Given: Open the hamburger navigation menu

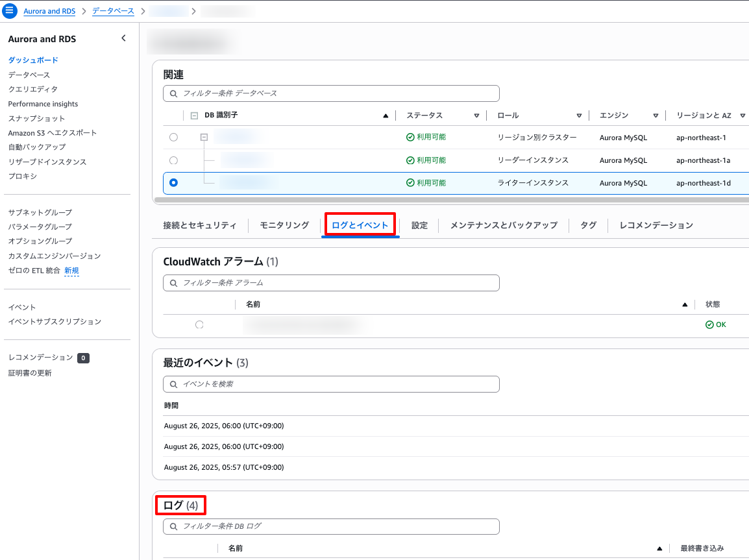Looking at the screenshot, I should click(x=10, y=10).
